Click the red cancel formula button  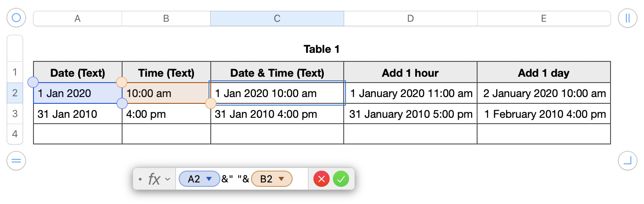322,179
